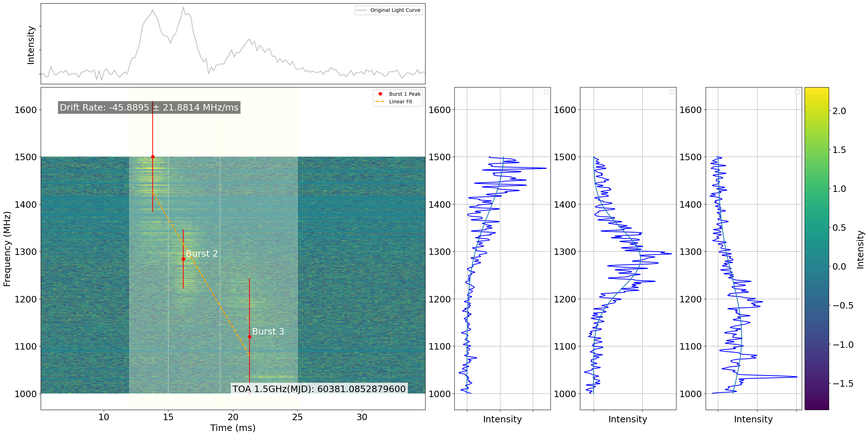Click the red peak marker beside Burst 2
868x436 pixels.
coord(183,259)
